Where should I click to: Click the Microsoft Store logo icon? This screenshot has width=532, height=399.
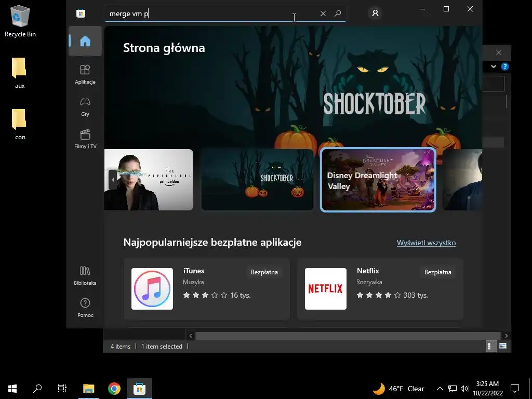pos(81,13)
